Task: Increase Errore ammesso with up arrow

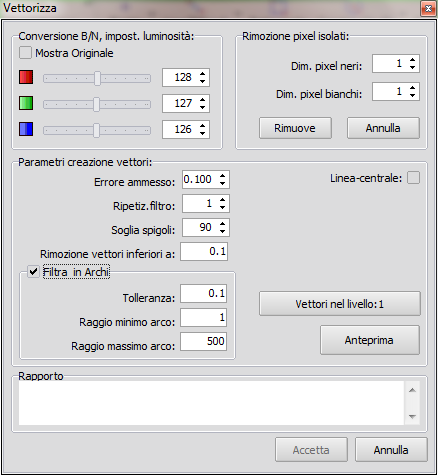Action: (222, 176)
